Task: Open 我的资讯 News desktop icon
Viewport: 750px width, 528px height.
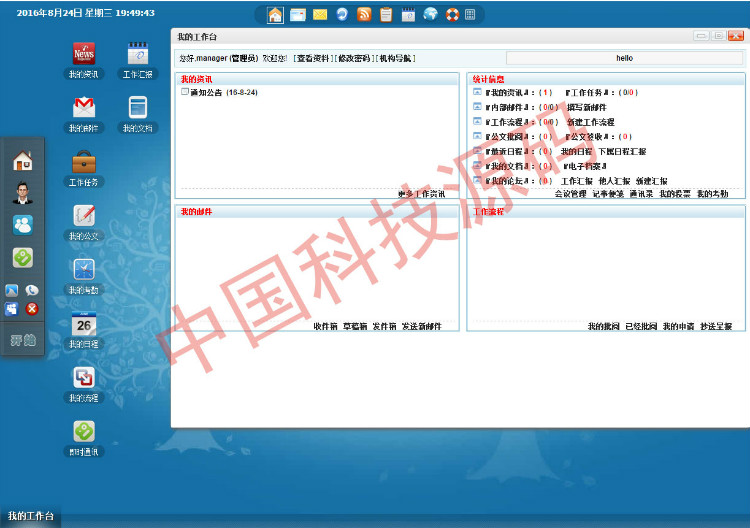Action: 84,60
